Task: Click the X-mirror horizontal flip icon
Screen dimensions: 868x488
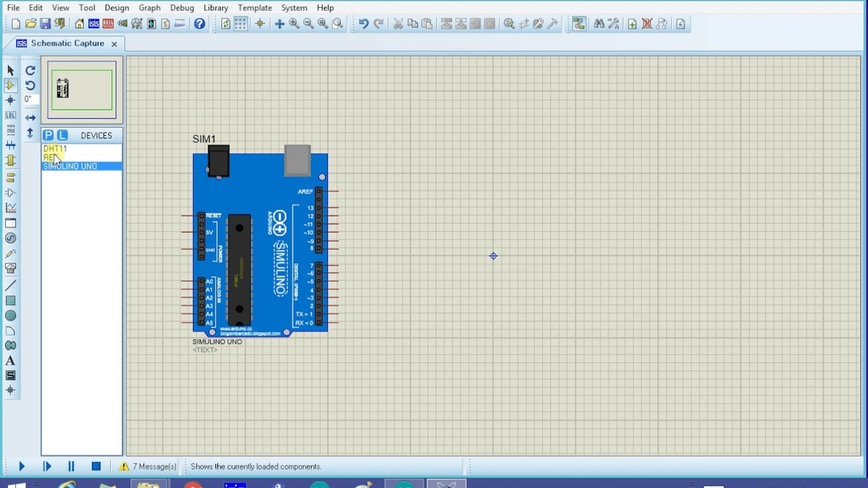Action: pos(30,117)
